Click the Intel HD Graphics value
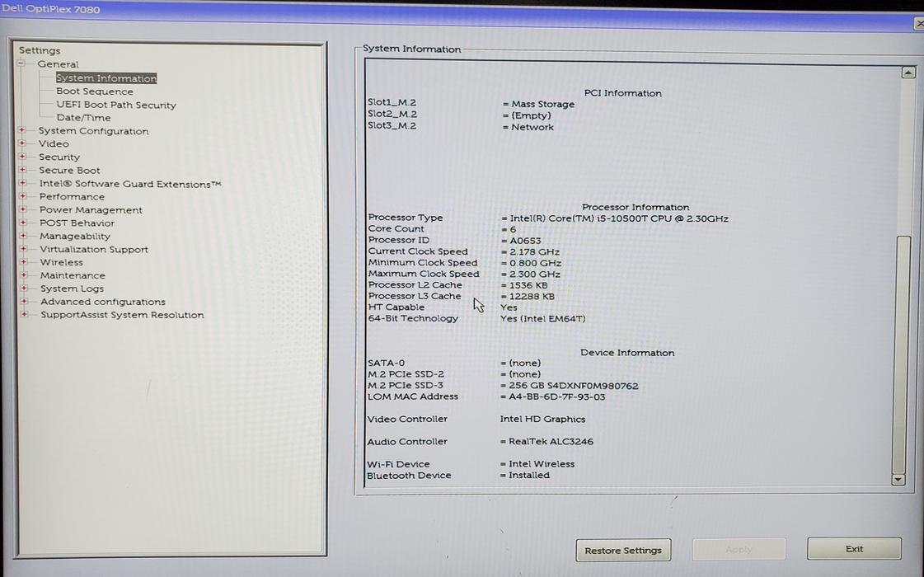The width and height of the screenshot is (924, 577). tap(542, 419)
